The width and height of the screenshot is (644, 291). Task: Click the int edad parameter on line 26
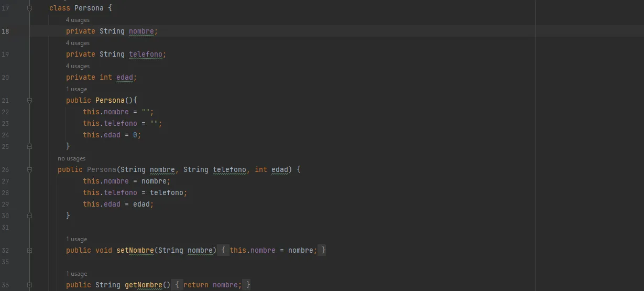tap(271, 170)
